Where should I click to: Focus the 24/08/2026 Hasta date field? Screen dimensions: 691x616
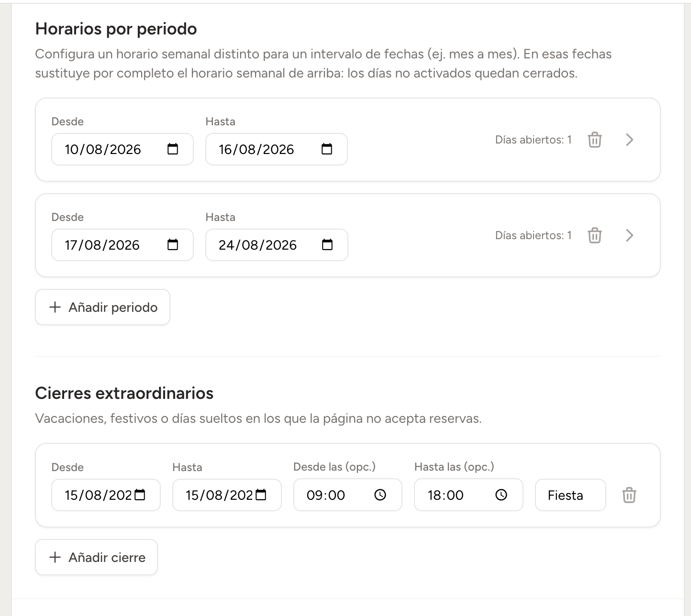pos(277,245)
